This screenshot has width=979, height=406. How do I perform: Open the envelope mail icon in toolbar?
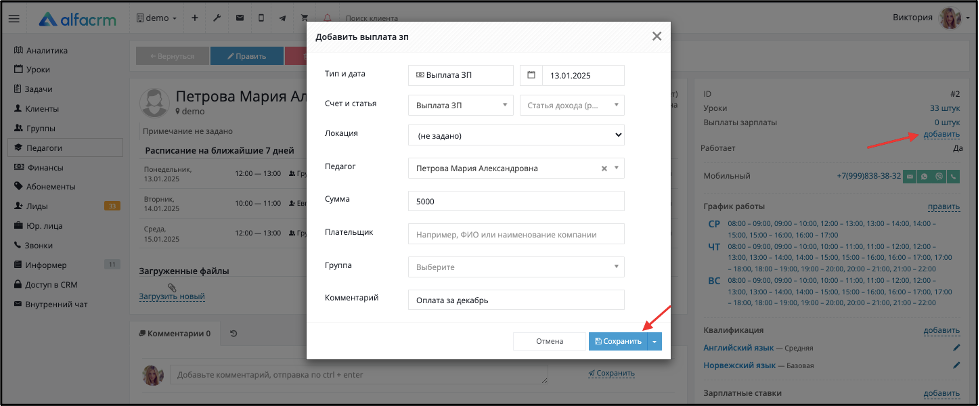239,18
